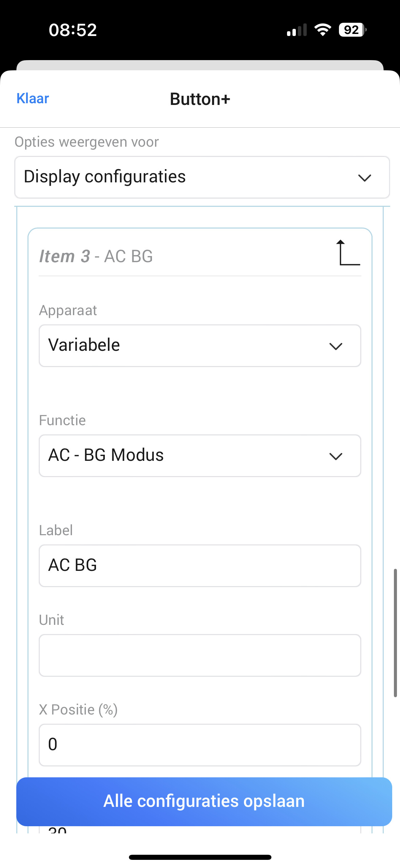
Task: Expand the Apparaat dropdown showing Variabele
Action: coord(200,346)
